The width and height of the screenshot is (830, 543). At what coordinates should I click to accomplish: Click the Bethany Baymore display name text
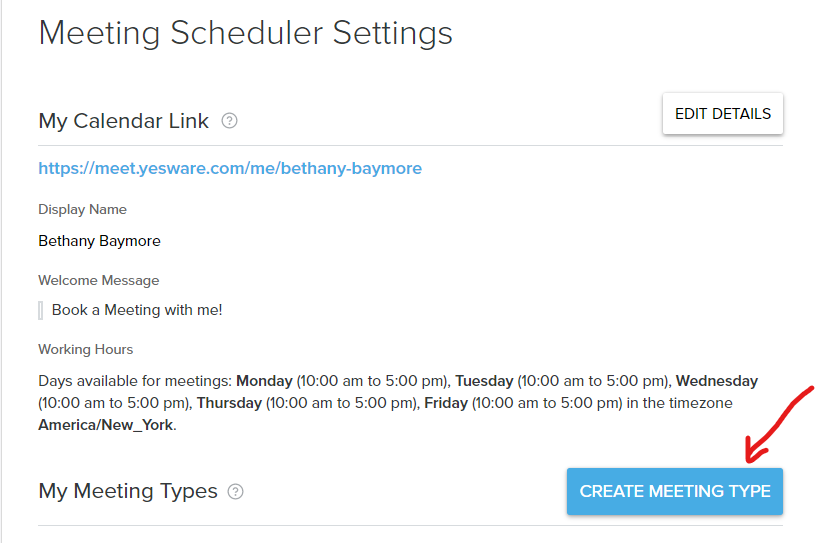click(100, 241)
